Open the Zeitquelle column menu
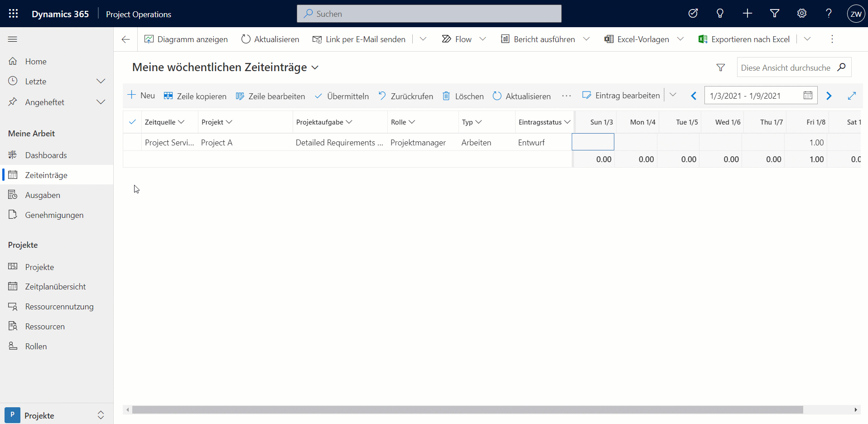 coord(165,122)
